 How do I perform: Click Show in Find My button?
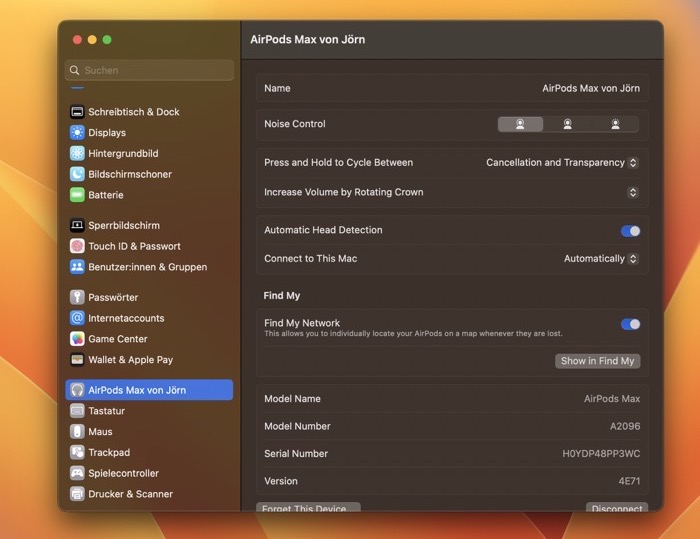[597, 361]
